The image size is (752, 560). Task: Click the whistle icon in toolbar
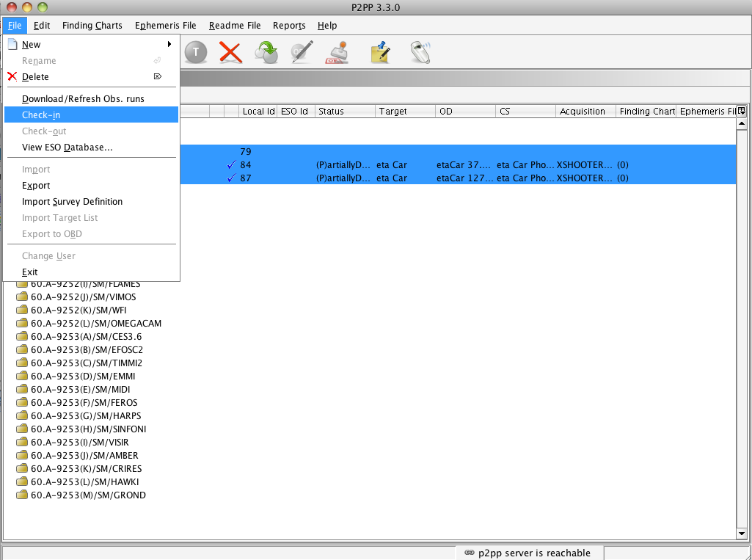[x=420, y=52]
